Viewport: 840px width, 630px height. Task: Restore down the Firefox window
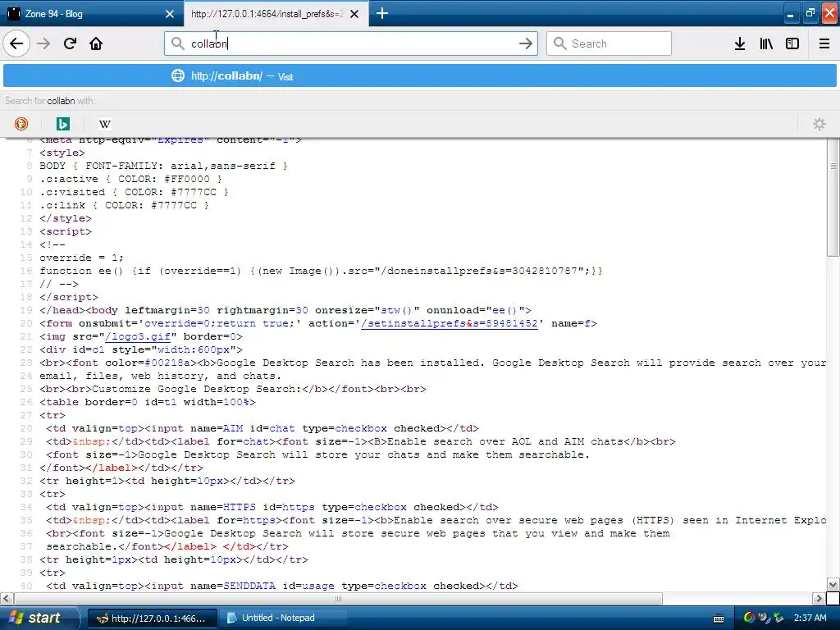click(x=810, y=14)
